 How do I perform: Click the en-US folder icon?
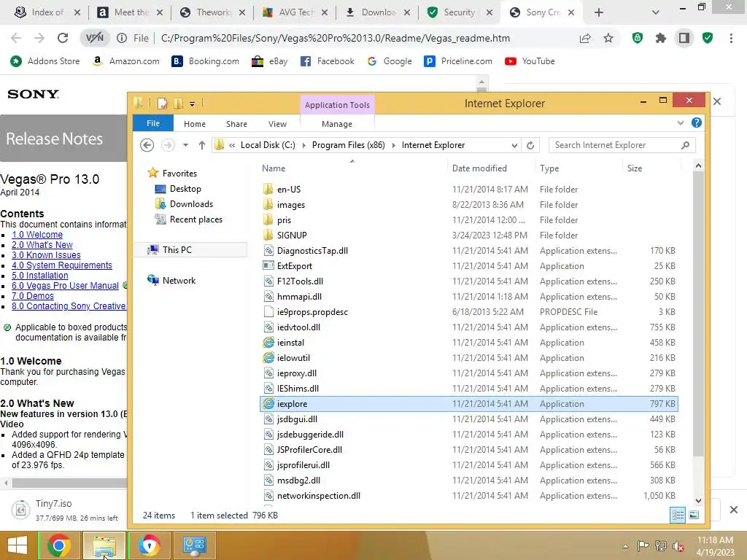click(268, 189)
